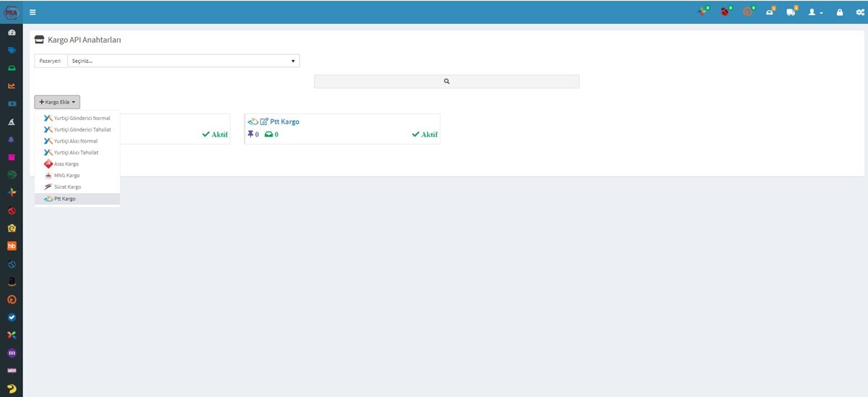The width and height of the screenshot is (868, 397).
Task: Open the user account dropdown in the top bar
Action: click(816, 12)
